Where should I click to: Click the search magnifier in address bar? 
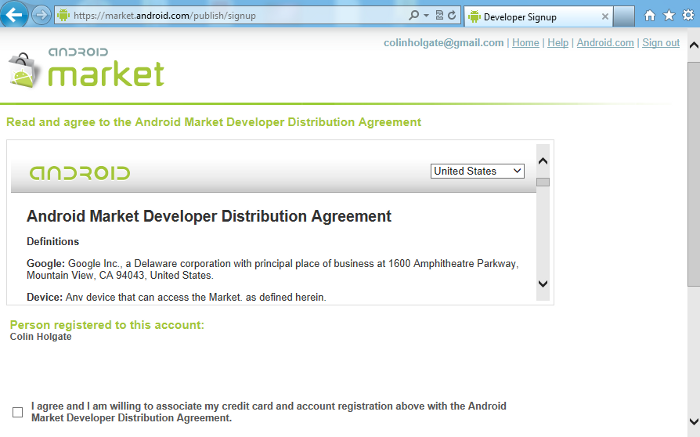coord(414,16)
